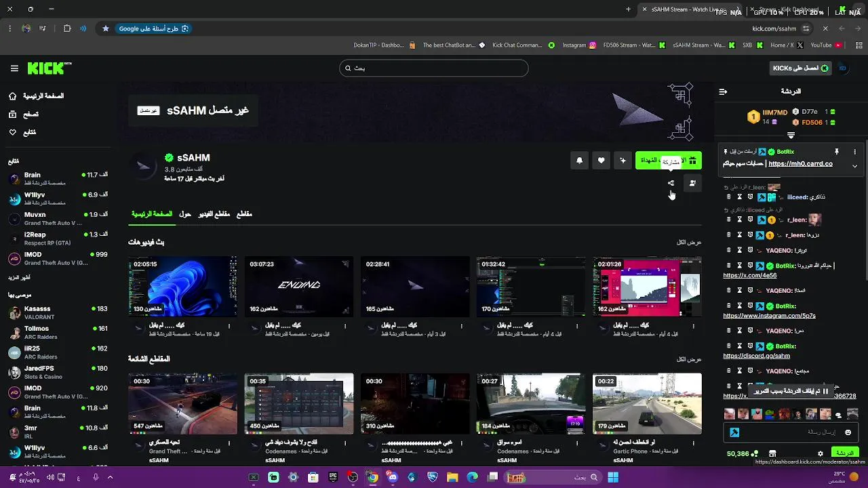Open File Explorer from the taskbar
Screen dimensions: 868x488
[x=452, y=477]
